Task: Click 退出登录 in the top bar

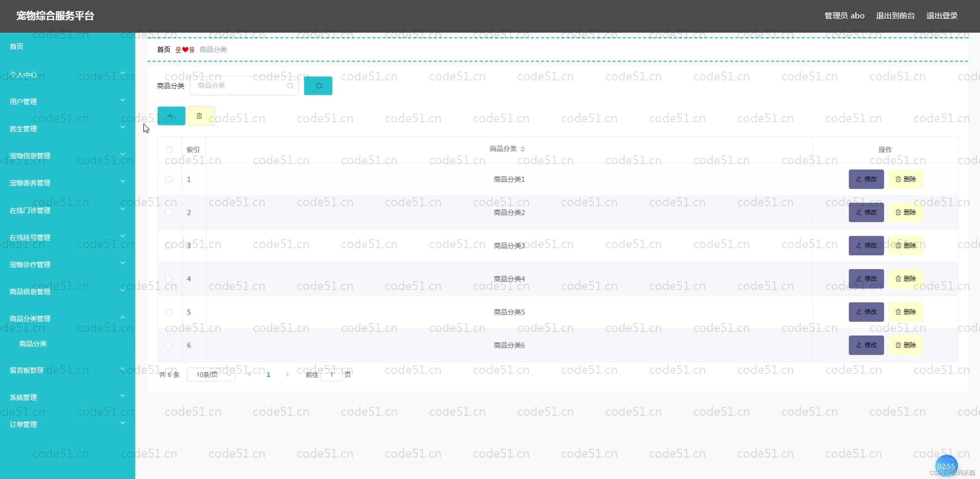Action: 941,16
